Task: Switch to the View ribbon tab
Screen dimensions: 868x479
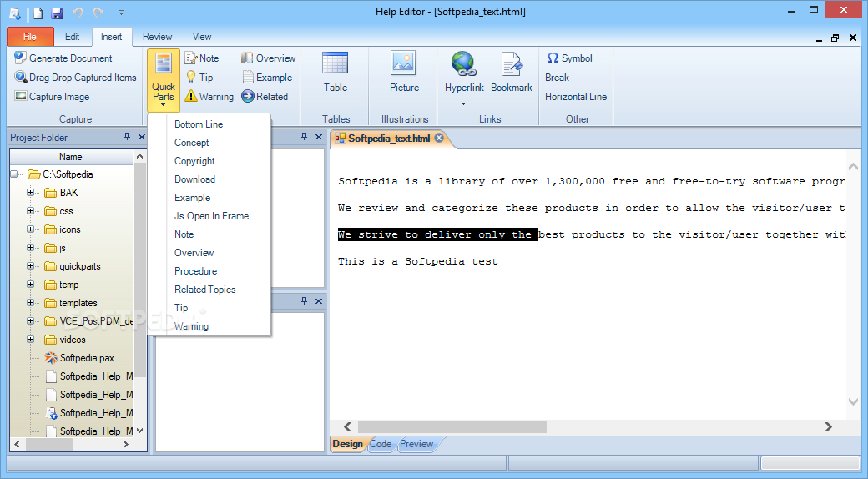Action: [x=202, y=37]
